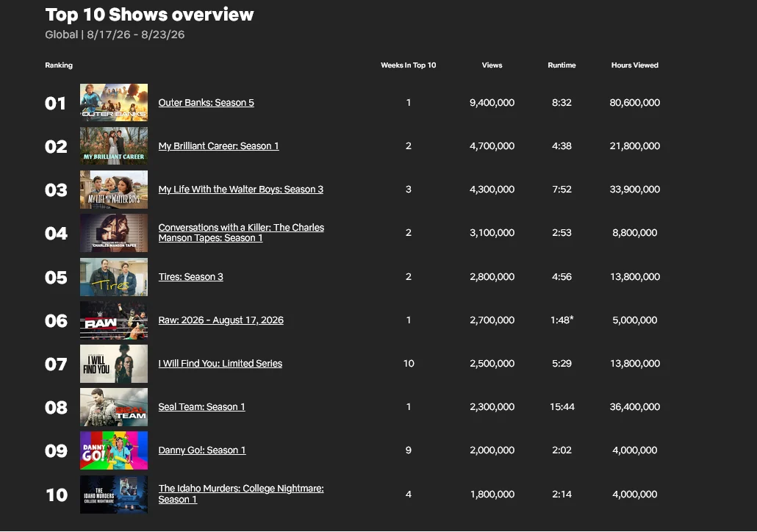Click views value 2,800,000
The height and width of the screenshot is (532, 757).
[x=492, y=276]
